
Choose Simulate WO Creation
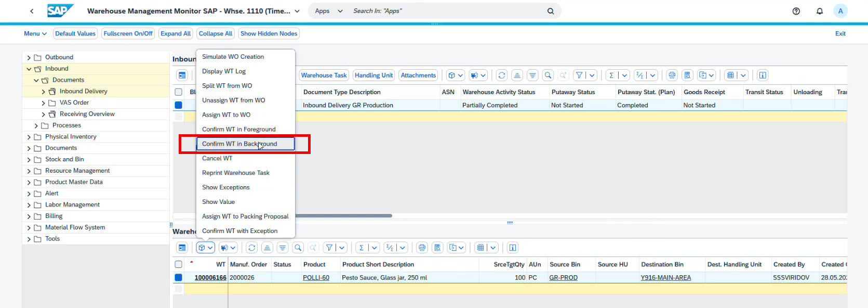point(245,57)
